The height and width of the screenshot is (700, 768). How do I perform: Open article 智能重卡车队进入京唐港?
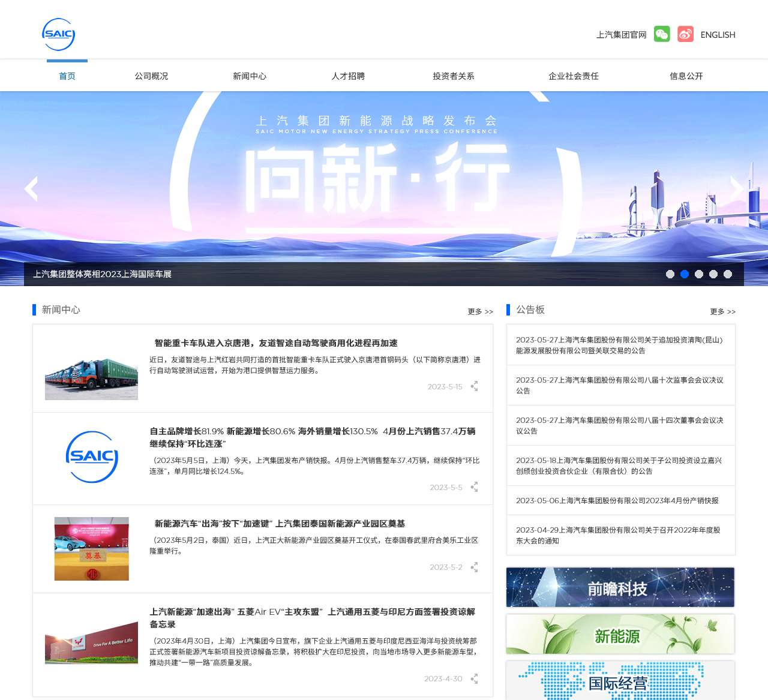276,343
